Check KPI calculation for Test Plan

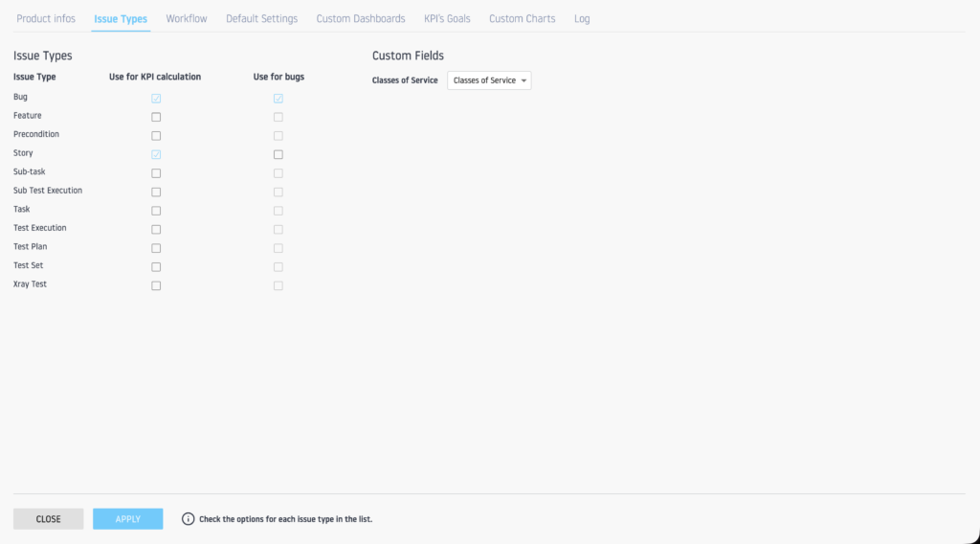(156, 248)
